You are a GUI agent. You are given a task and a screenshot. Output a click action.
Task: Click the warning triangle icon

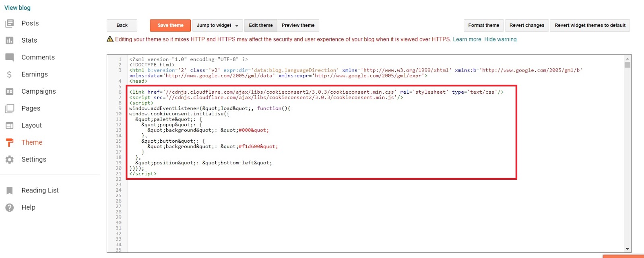point(110,39)
